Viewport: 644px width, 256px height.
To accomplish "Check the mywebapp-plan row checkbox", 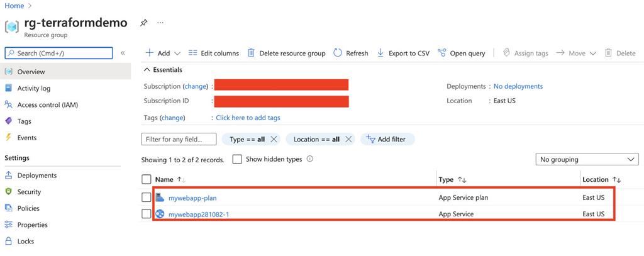I will tap(146, 198).
